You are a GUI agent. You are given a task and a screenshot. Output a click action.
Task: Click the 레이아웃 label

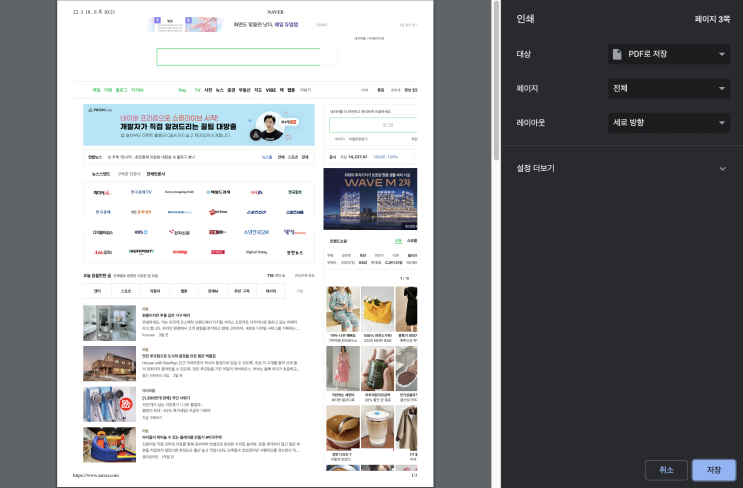(x=531, y=123)
